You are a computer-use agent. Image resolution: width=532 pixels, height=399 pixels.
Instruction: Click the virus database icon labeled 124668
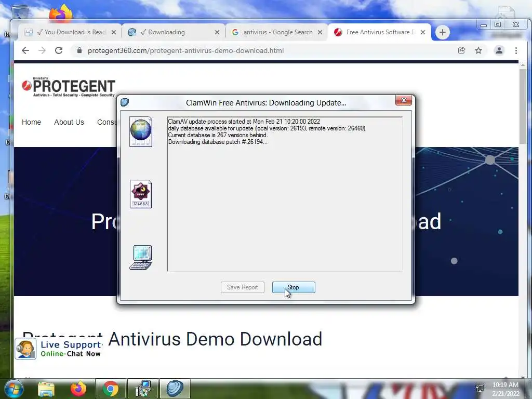point(140,194)
